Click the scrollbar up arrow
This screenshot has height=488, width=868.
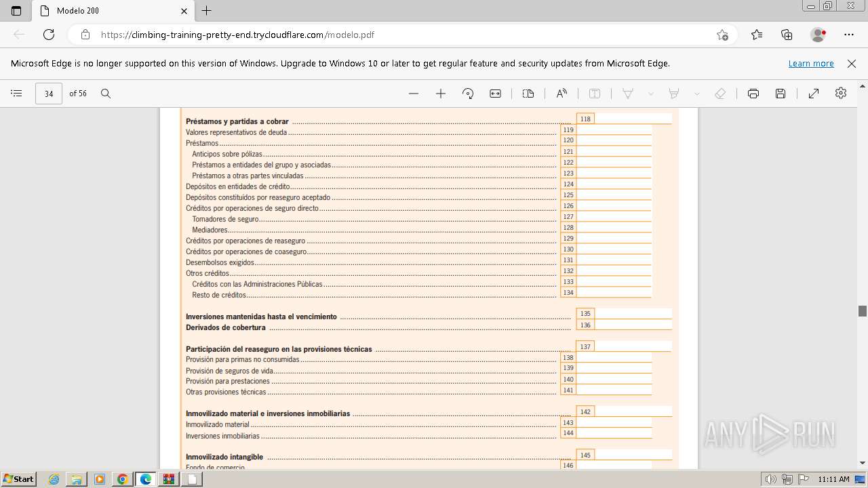click(x=863, y=87)
